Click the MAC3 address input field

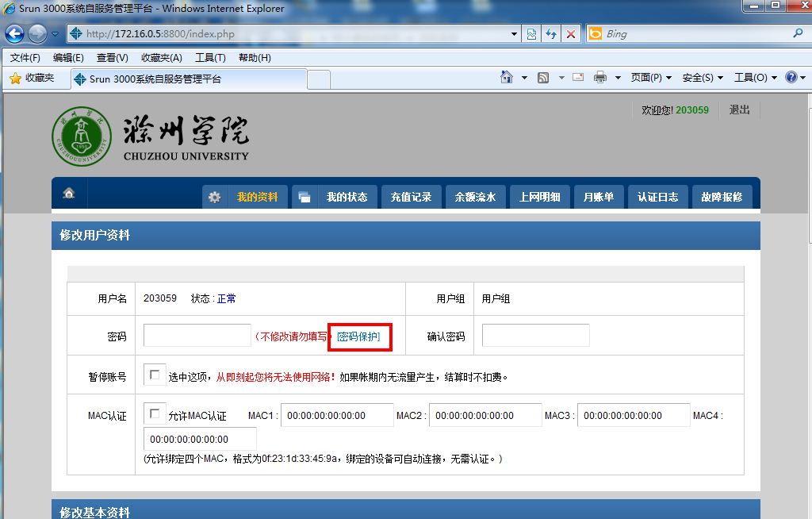[x=634, y=415]
